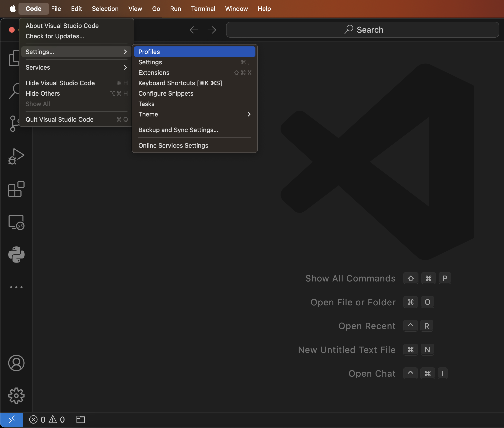This screenshot has width=504, height=428.
Task: Expand the Services submenu
Action: pyautogui.click(x=125, y=67)
